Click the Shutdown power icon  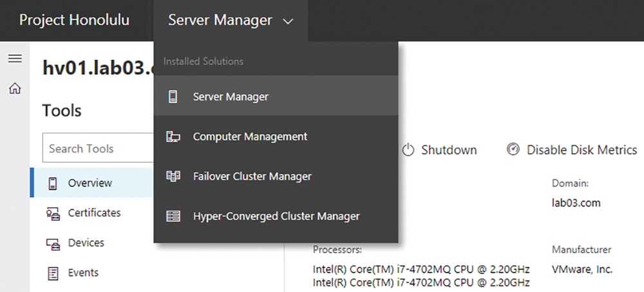click(x=408, y=150)
